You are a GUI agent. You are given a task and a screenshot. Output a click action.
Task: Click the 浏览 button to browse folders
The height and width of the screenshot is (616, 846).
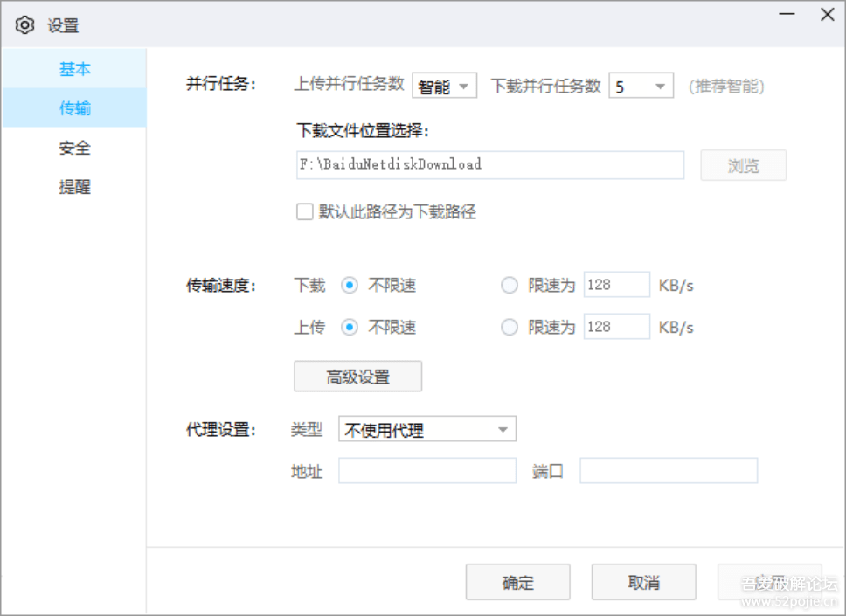pos(743,165)
